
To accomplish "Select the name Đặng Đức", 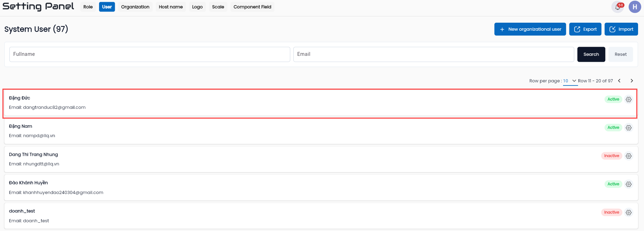I will [20, 98].
